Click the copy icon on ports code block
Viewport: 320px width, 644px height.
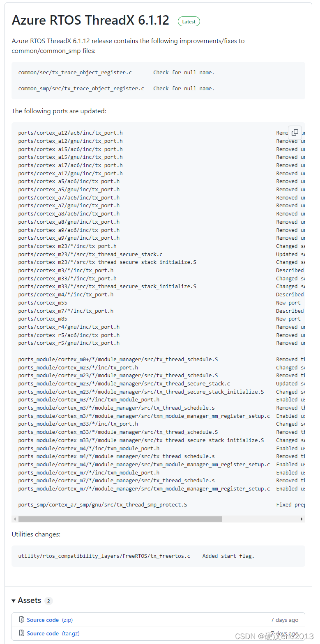295,132
